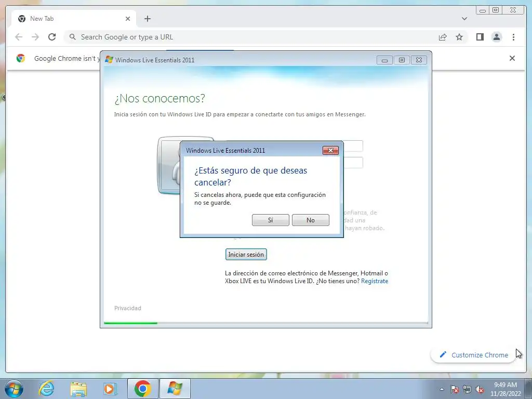Maximize the Windows Live Essentials window
Viewport: 532px width, 399px height.
tap(402, 60)
